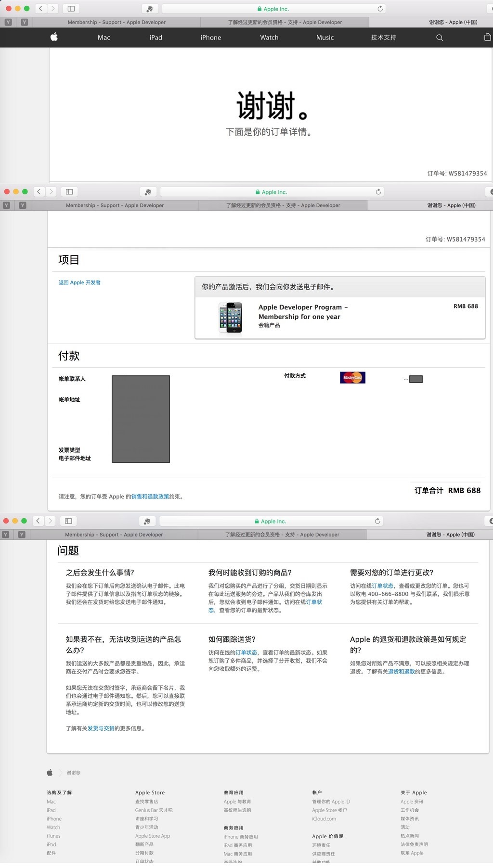Open 技术支持 in the navigation bar

(x=384, y=38)
